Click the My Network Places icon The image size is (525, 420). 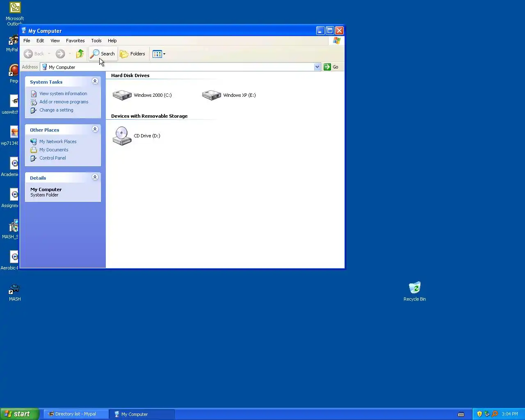pyautogui.click(x=34, y=142)
